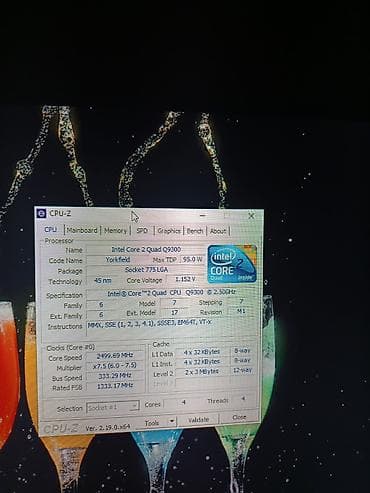
Task: Click the Specification field text
Action: 171,293
